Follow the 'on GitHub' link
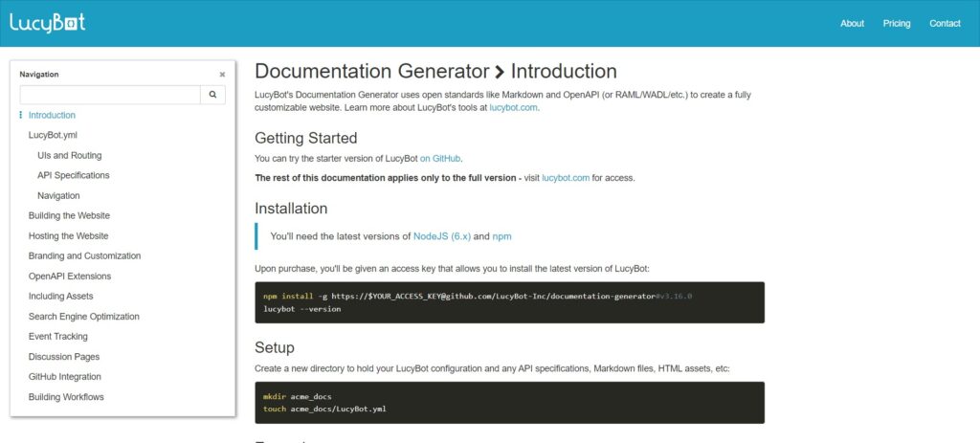The width and height of the screenshot is (980, 443). point(440,158)
